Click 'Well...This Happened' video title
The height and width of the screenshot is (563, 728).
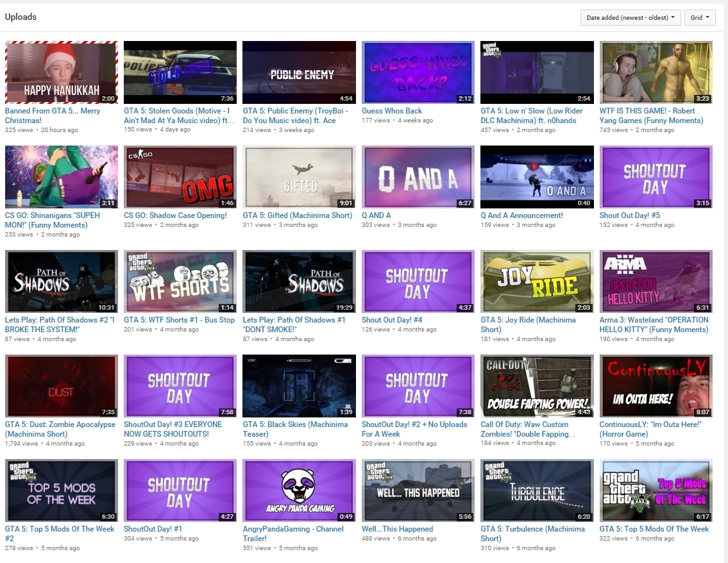397,529
